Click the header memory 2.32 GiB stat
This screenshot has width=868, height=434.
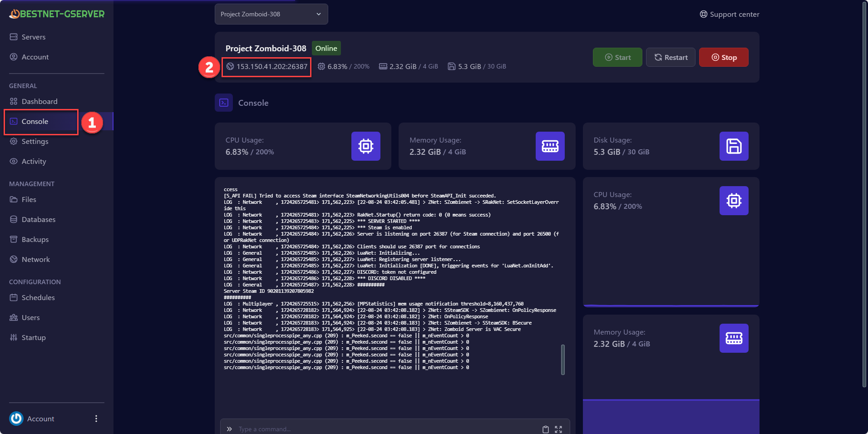[x=408, y=66]
